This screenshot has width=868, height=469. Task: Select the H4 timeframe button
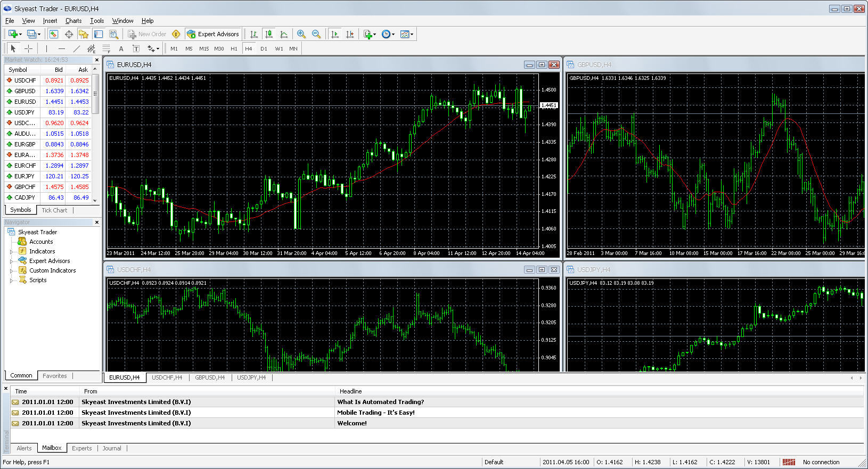(x=249, y=48)
